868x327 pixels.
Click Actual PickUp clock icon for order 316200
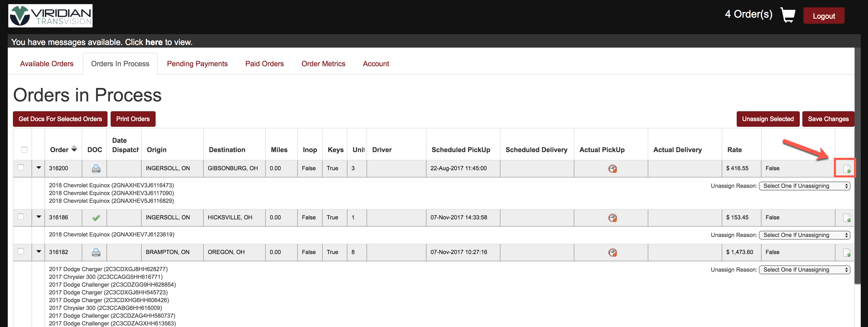click(612, 169)
